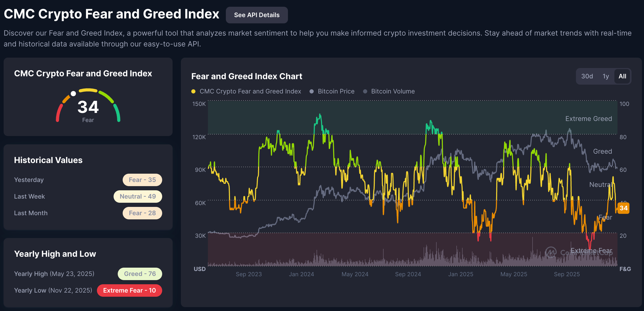Click the Extreme Greed zone label
Image resolution: width=644 pixels, height=311 pixels.
588,119
